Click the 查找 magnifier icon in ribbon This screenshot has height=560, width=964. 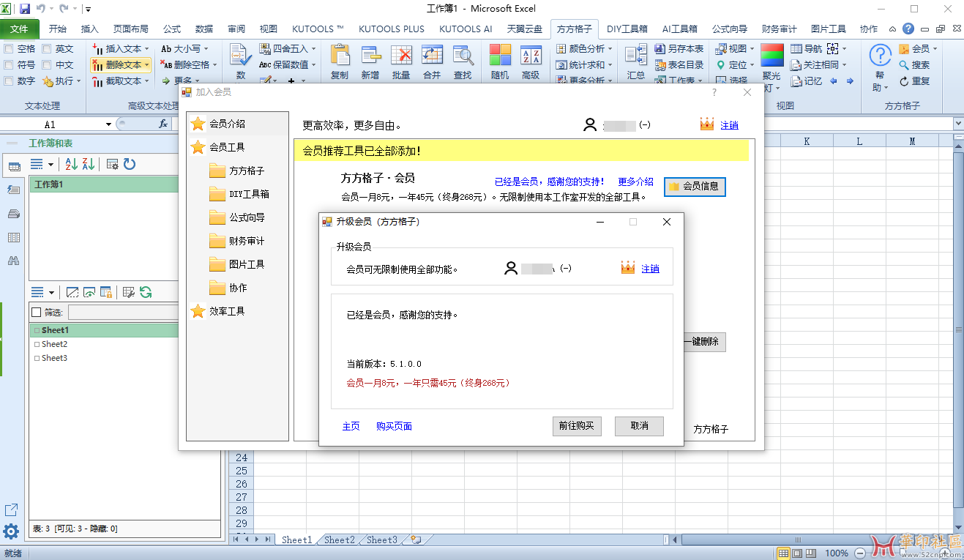pyautogui.click(x=463, y=56)
